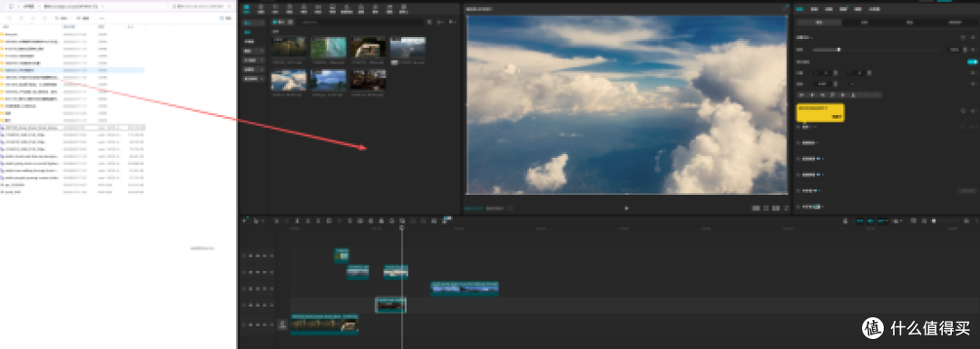
Task: Click the microphone record icon in the timeline toolbar
Action: coord(845,220)
